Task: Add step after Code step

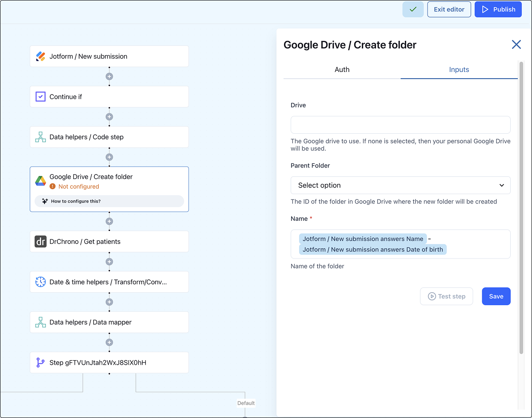Action: pos(109,157)
